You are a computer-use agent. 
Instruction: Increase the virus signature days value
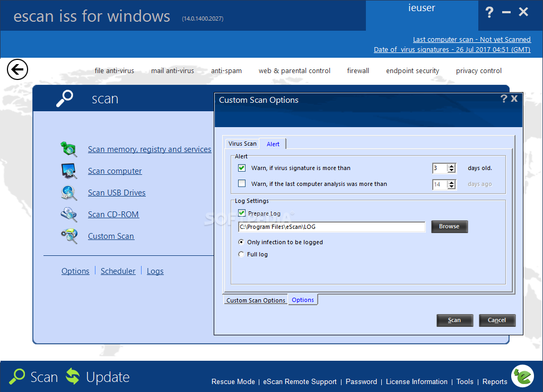[451, 166]
